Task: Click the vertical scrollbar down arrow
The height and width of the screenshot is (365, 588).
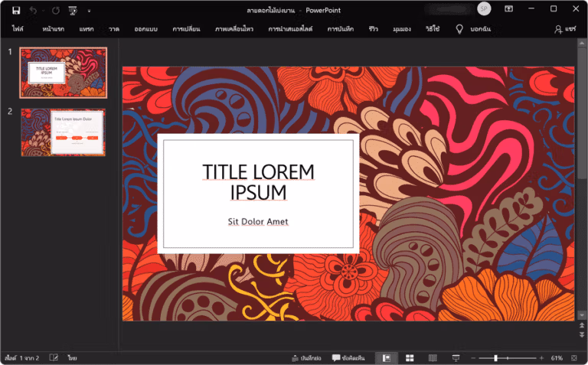Action: coord(582,314)
